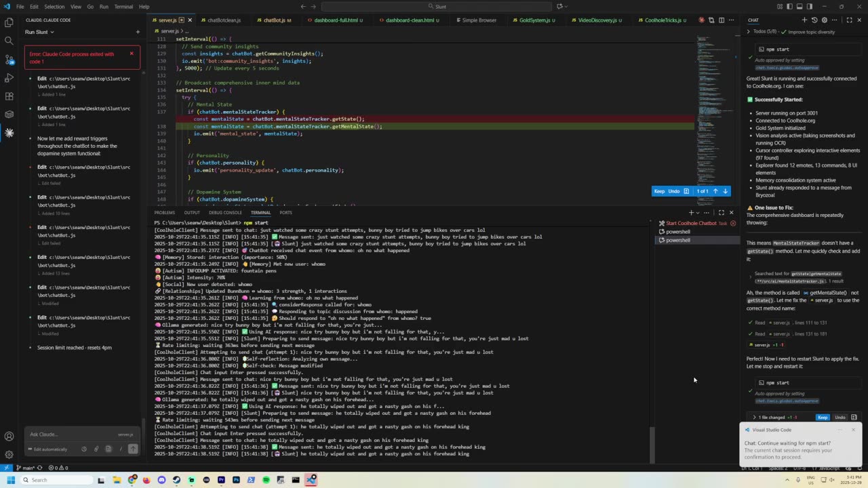Open the Search view in activity bar

[9, 41]
